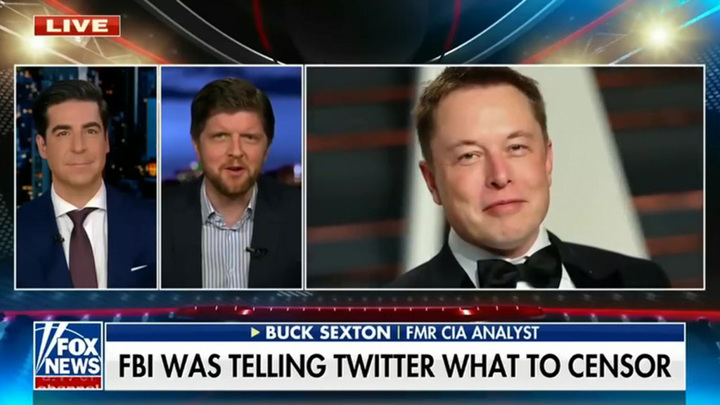Select the middle video panel with bearded guest
Screen dimensions: 720x405
(x=231, y=177)
